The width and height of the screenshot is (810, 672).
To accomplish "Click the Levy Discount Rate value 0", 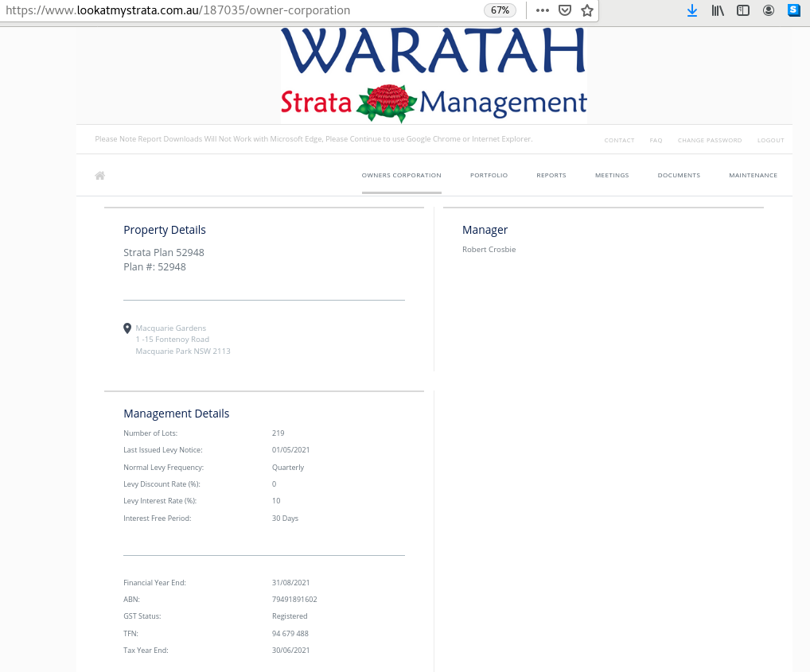I will pos(274,484).
